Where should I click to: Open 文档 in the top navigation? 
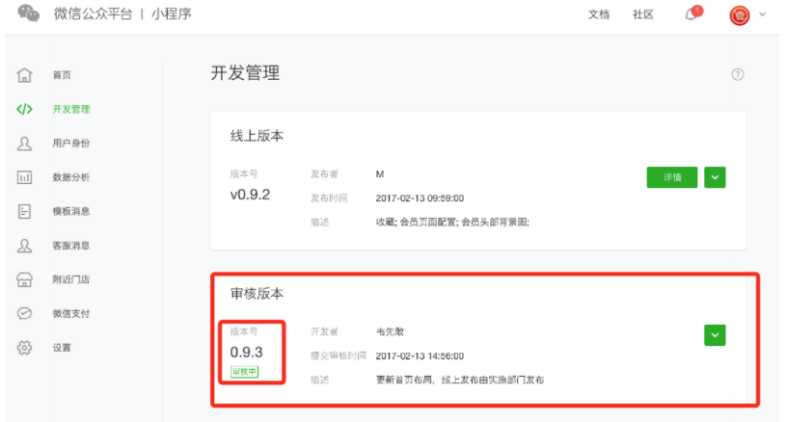point(599,14)
